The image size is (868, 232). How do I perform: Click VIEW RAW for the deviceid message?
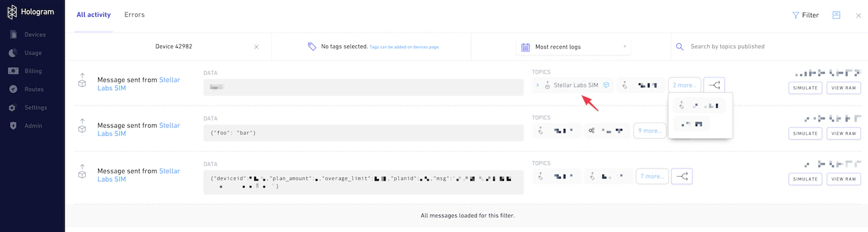tap(843, 179)
